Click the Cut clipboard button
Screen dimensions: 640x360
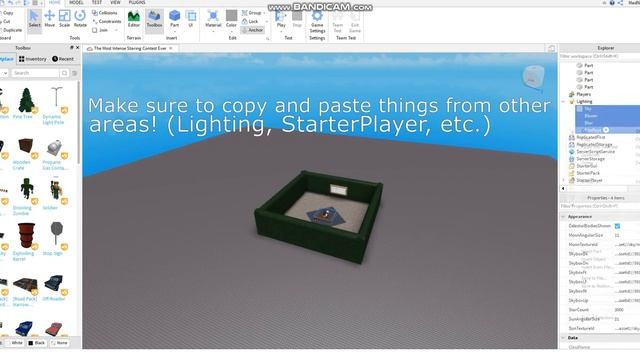pos(6,21)
